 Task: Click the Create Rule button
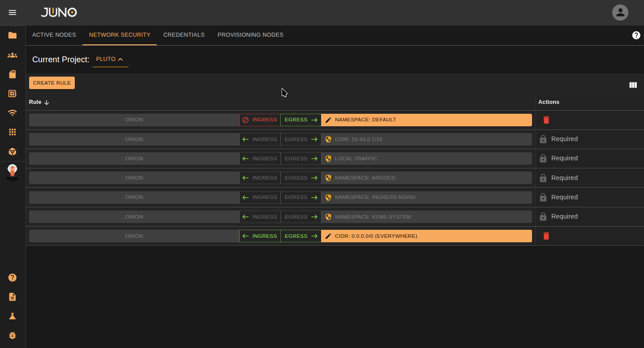[x=52, y=83]
